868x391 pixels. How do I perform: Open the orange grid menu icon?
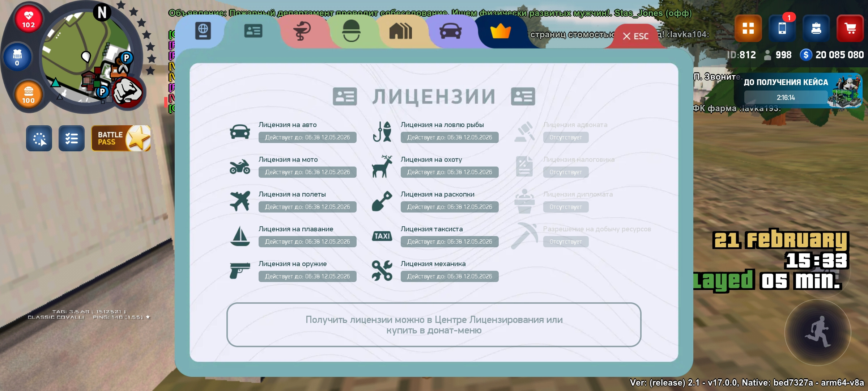(748, 28)
